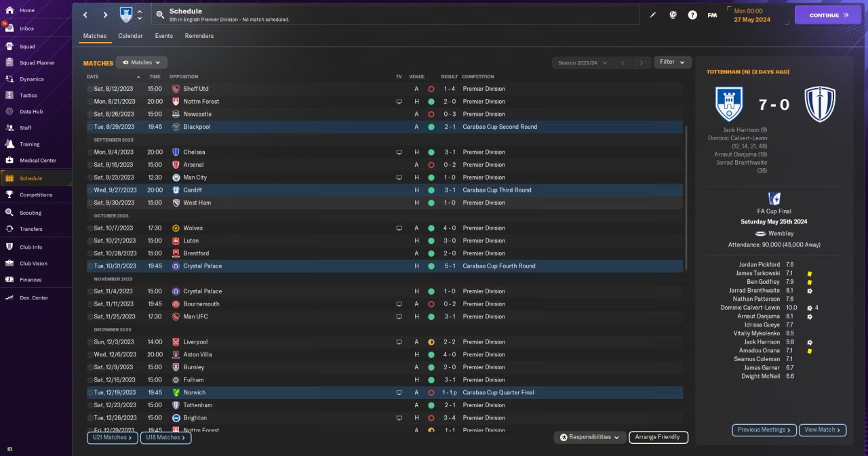This screenshot has height=456, width=868.
Task: Open the Squad Planner icon
Action: pos(9,63)
